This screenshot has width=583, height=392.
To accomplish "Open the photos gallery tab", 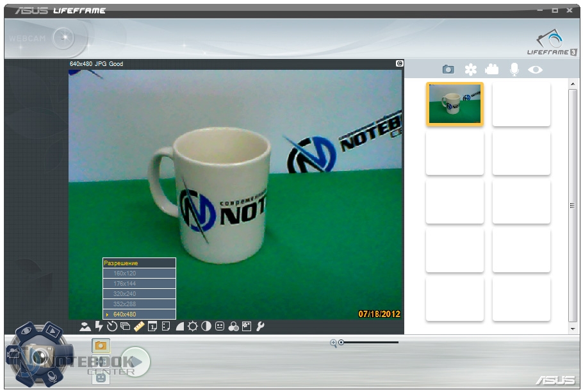I will click(x=448, y=69).
